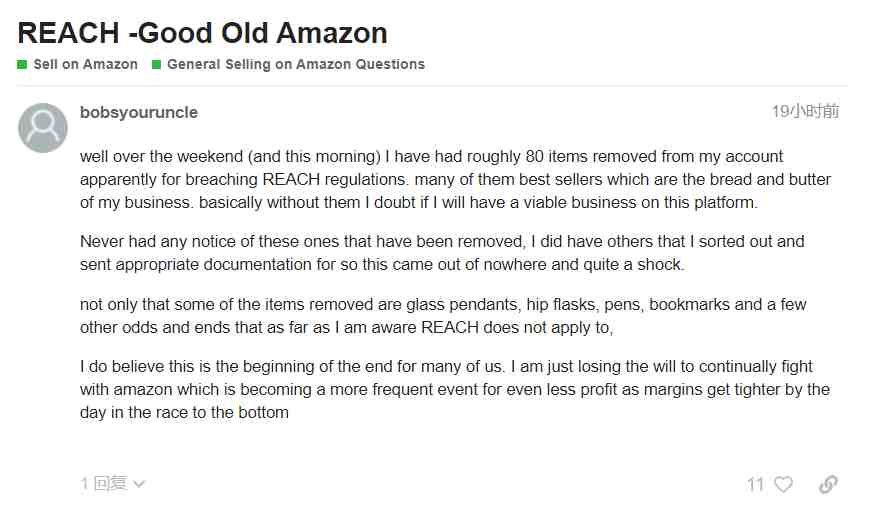Screen dimensions: 886x525
Task: Click line starting 'other odds and ends'
Action: (x=346, y=327)
